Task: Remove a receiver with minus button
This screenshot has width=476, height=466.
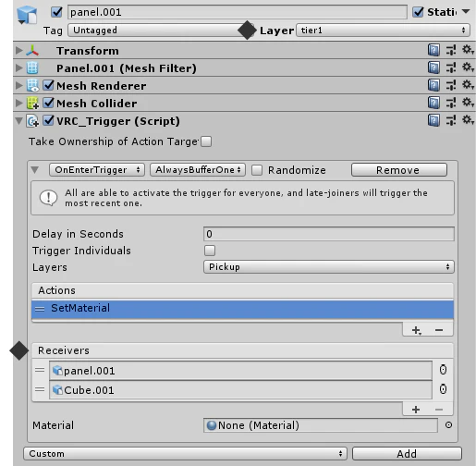Action: pyautogui.click(x=439, y=410)
